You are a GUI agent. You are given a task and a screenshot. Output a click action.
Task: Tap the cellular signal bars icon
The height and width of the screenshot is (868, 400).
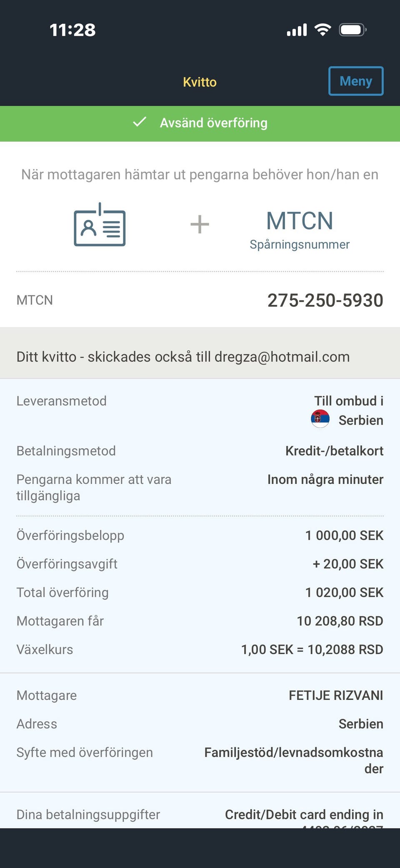pos(297,30)
